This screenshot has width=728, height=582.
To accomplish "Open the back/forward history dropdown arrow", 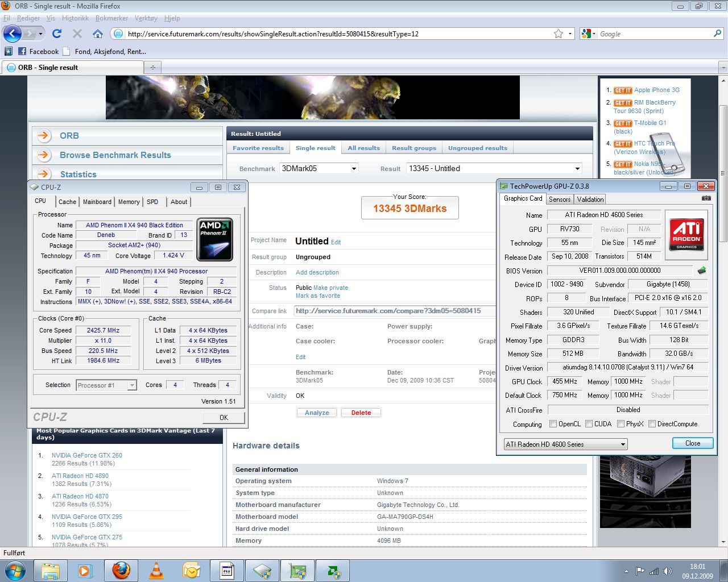I will 40,34.
